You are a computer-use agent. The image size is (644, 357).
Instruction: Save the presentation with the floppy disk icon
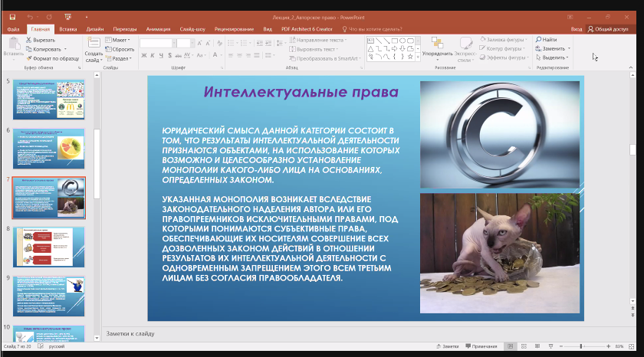(x=12, y=17)
